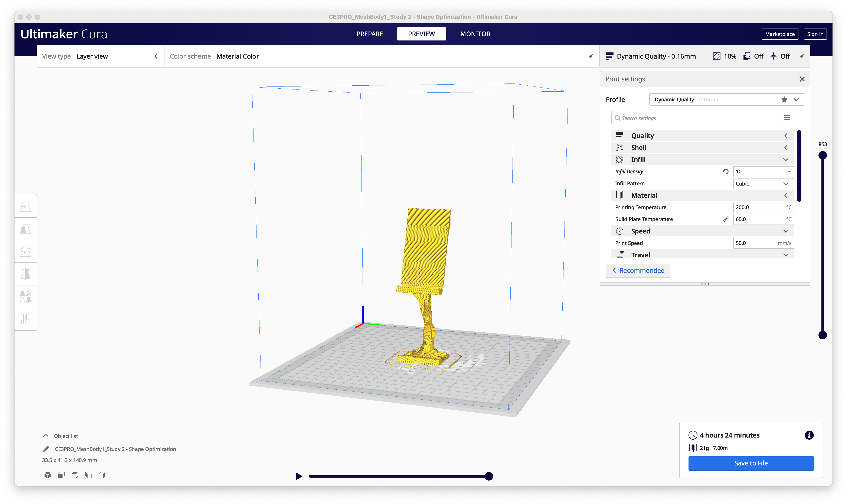Toggle the Object list collapse arrow
Screen dimensions: 847x504
point(46,435)
